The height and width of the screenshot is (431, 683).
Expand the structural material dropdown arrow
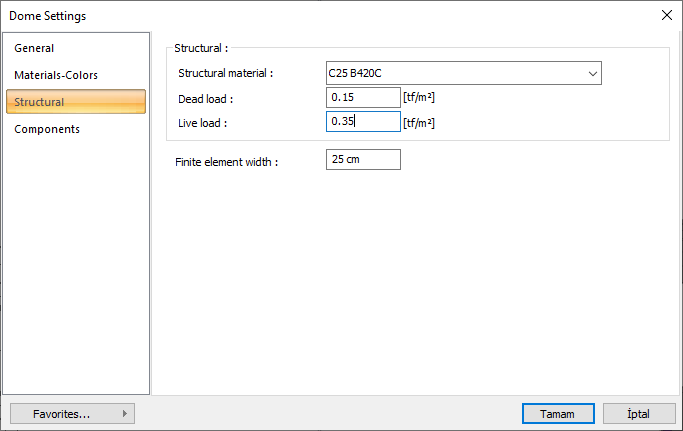(593, 73)
